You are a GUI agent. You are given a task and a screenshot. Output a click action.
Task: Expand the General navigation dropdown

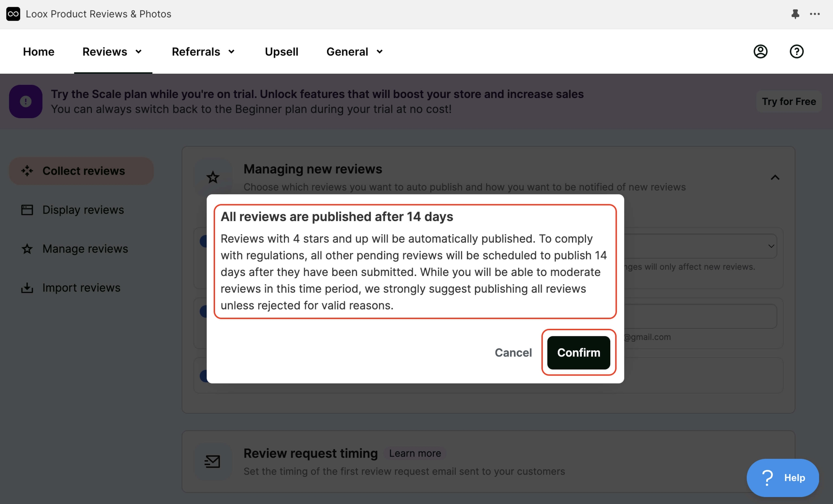(355, 52)
